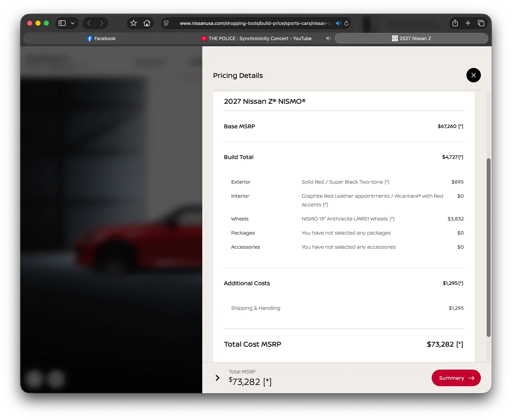
Task: Bookmark the page with the star icon
Action: click(134, 23)
